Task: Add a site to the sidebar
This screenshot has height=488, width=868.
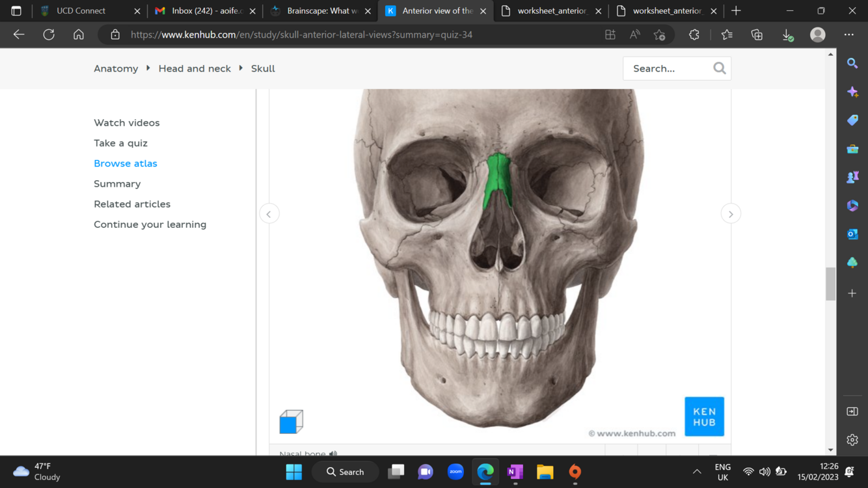Action: coord(852,293)
